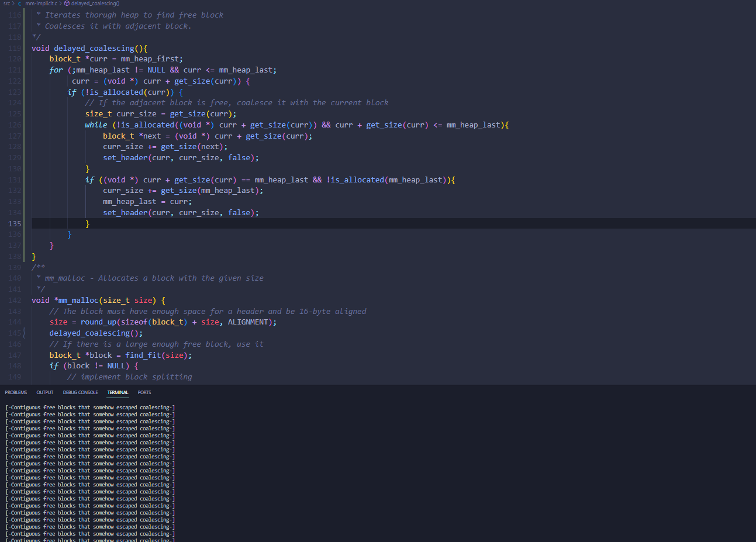Go to the PORTS tab
756x542 pixels.
point(144,392)
